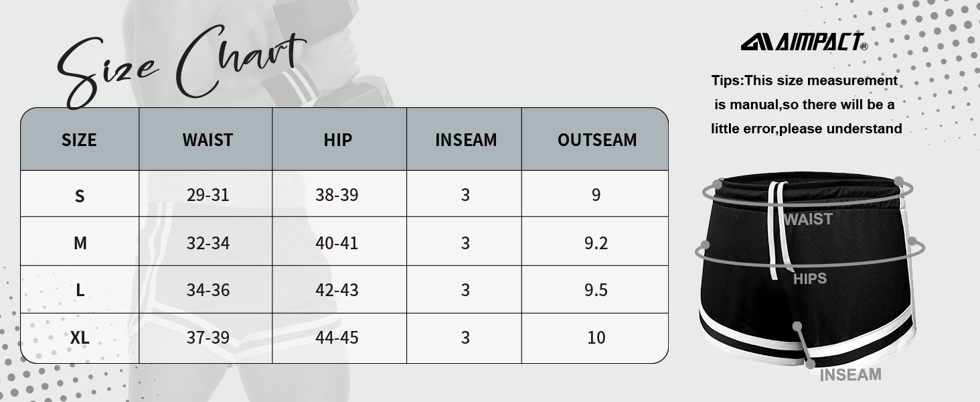Select the size S row label
Screen dimensions: 980x402
tap(80, 196)
